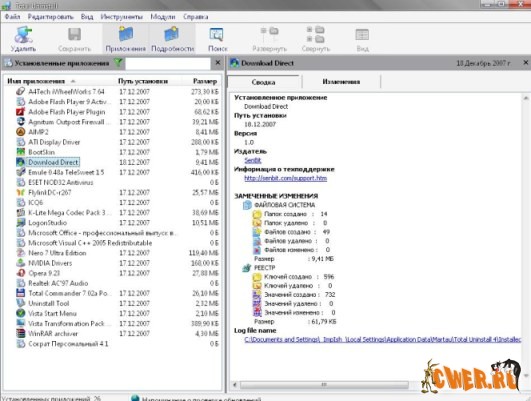Select ESET NOD32 Antivirus row
Viewport: 531px width, 401px height.
point(117,182)
